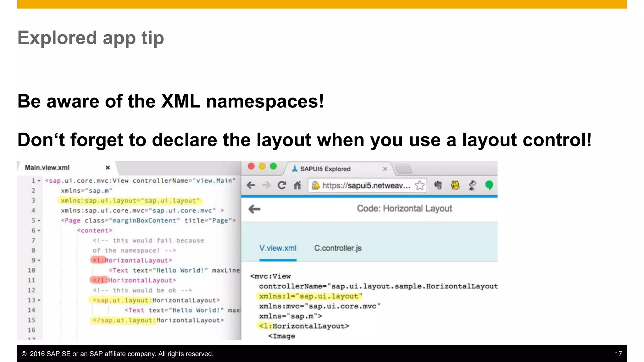Click the <mvc:View line in browser code
Screen dimensions: 644x362
(270, 277)
